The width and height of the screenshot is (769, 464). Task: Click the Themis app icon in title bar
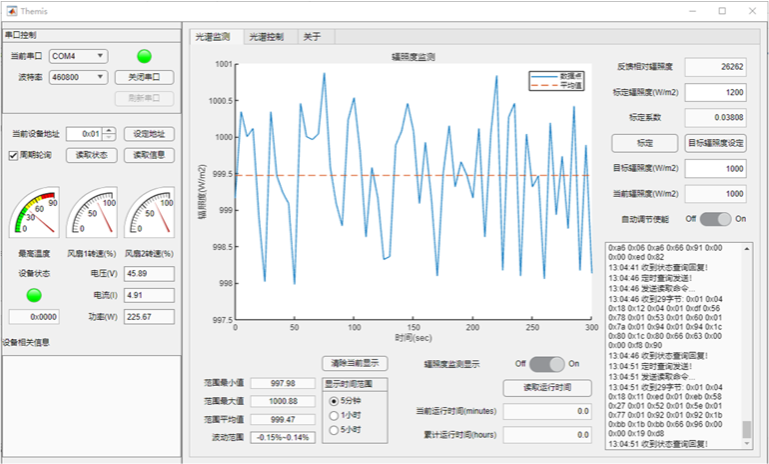coord(10,10)
